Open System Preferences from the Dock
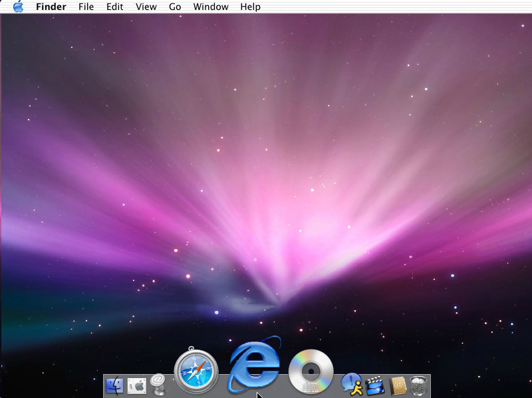The image size is (532, 398). 137,386
